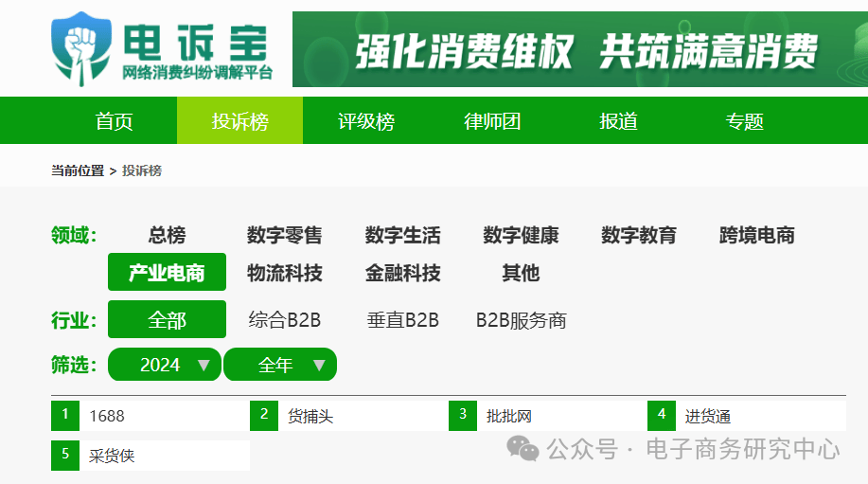Viewport: 868px width, 484px height.
Task: Open rank 2 entry 货捕头
Action: coord(310,416)
